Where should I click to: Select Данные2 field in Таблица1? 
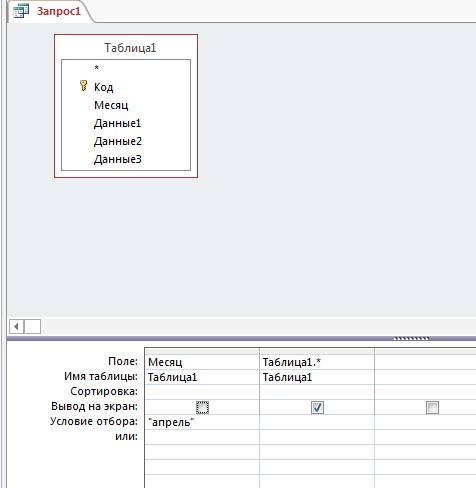click(x=118, y=141)
